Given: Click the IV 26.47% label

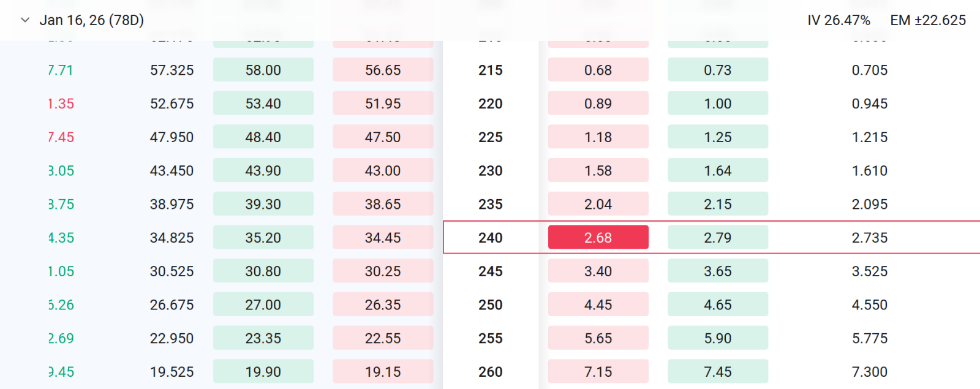Looking at the screenshot, I should pos(839,20).
